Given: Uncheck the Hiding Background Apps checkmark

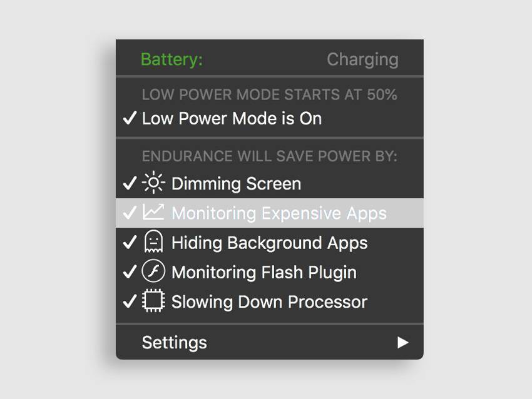Looking at the screenshot, I should click(x=130, y=242).
